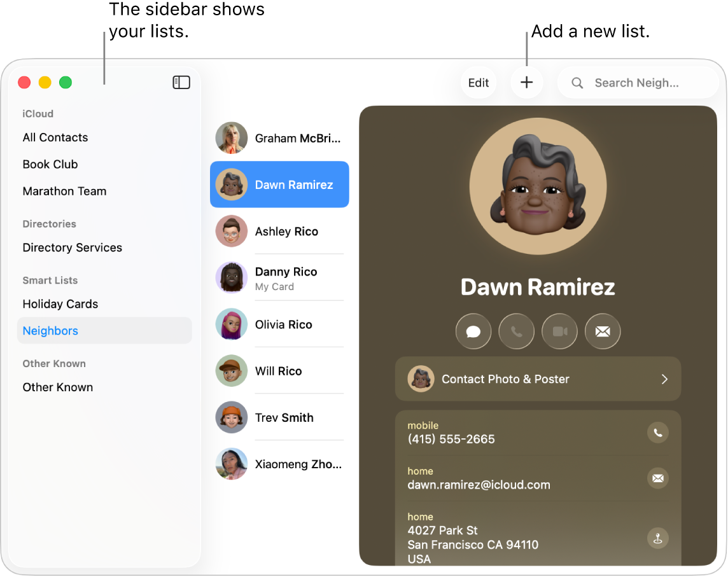728x577 pixels.
Task: Open directions via the map icon beside the address
Action: (657, 538)
